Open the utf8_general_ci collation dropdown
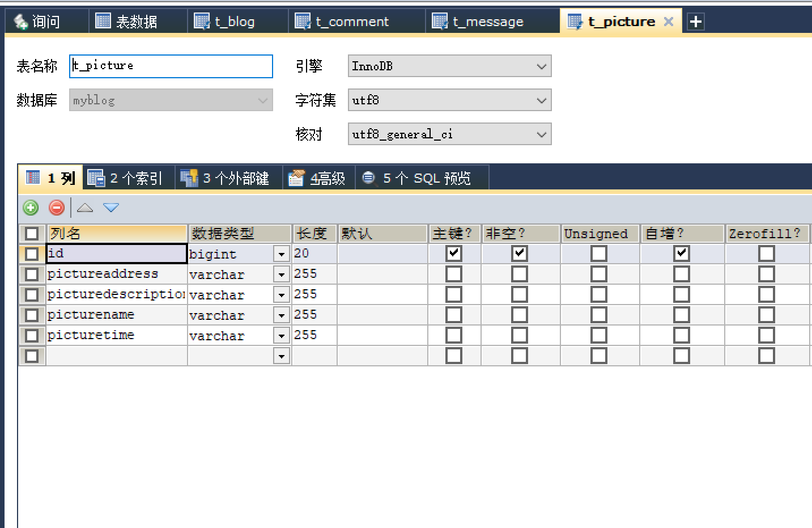812x528 pixels. 449,134
